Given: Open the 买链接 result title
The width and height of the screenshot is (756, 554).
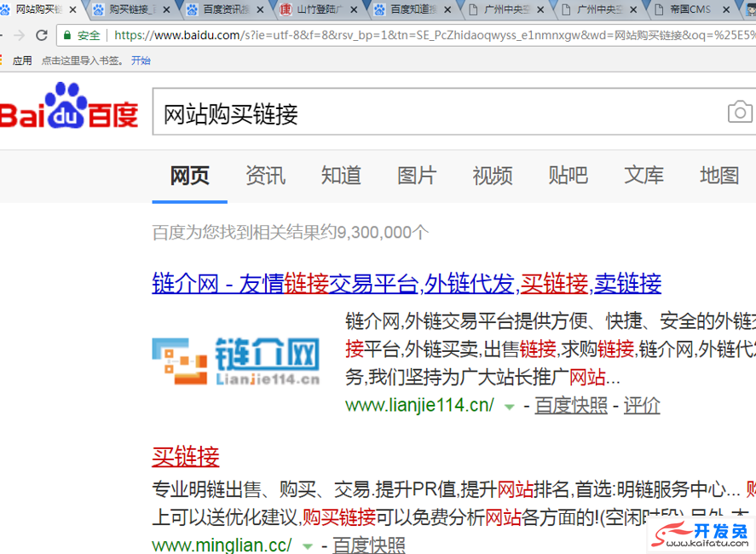Looking at the screenshot, I should [x=186, y=456].
